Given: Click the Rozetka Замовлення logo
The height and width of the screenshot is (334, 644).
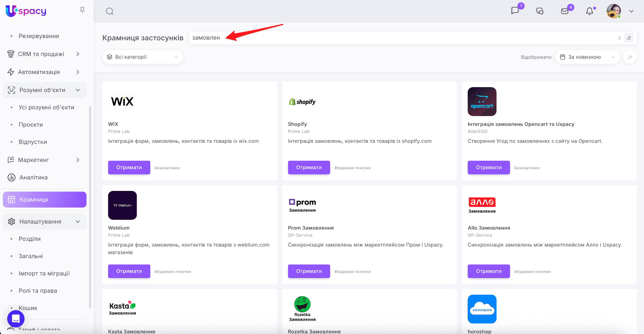Looking at the screenshot, I should click(302, 309).
